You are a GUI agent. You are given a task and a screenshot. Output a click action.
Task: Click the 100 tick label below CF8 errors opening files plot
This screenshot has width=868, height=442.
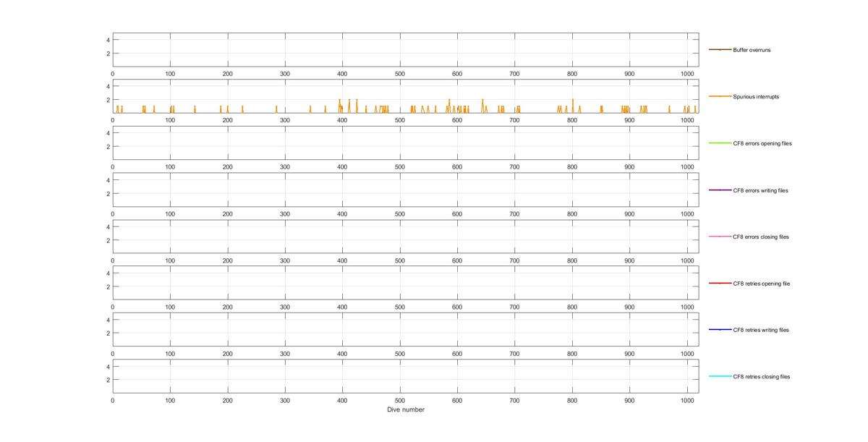170,167
